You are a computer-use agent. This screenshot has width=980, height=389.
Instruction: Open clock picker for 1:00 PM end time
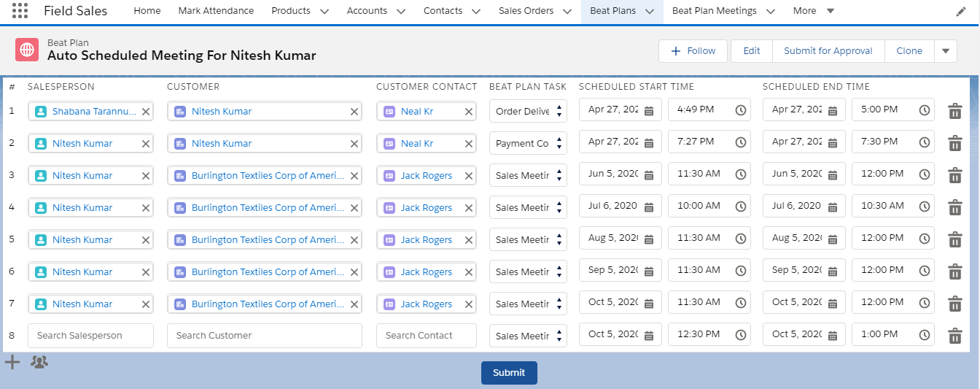[925, 335]
